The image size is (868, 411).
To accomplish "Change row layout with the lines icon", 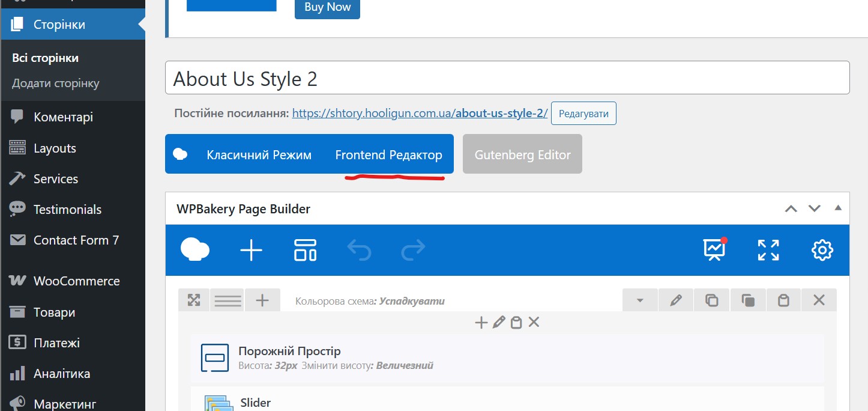I will pos(228,300).
